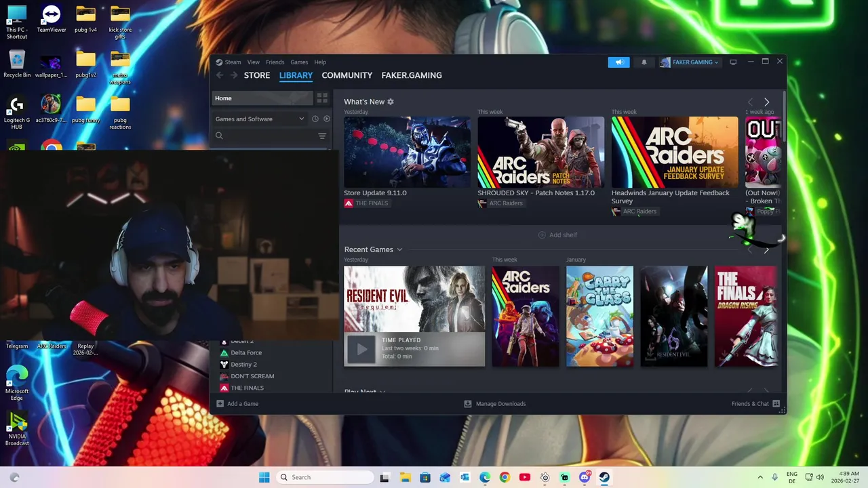Open What's New settings gear
Screen dimensions: 868x488
[391, 102]
